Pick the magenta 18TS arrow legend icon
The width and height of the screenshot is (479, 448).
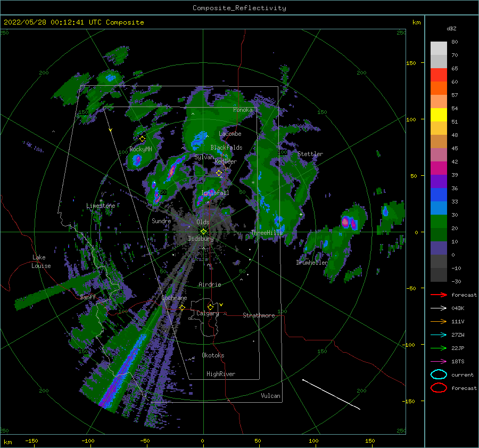coord(439,362)
